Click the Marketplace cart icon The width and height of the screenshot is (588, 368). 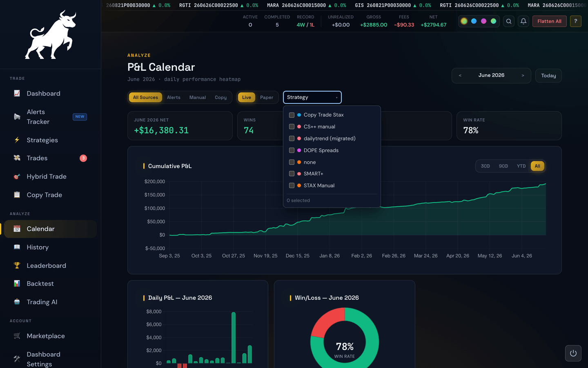(17, 336)
